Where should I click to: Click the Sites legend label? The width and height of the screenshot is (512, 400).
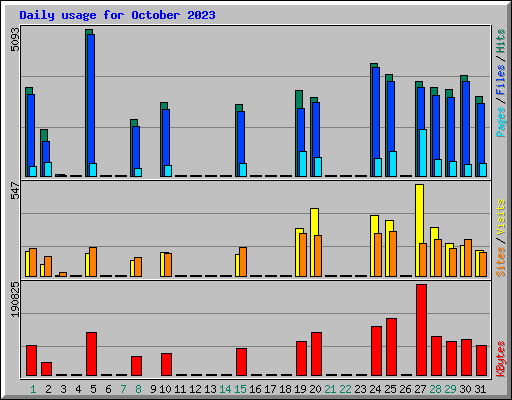[x=501, y=262]
